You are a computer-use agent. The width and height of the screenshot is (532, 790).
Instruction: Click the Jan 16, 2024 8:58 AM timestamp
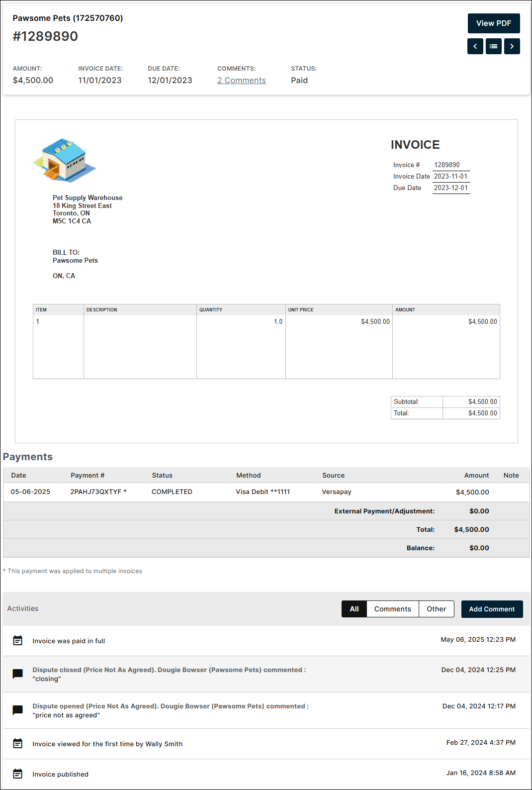(481, 773)
